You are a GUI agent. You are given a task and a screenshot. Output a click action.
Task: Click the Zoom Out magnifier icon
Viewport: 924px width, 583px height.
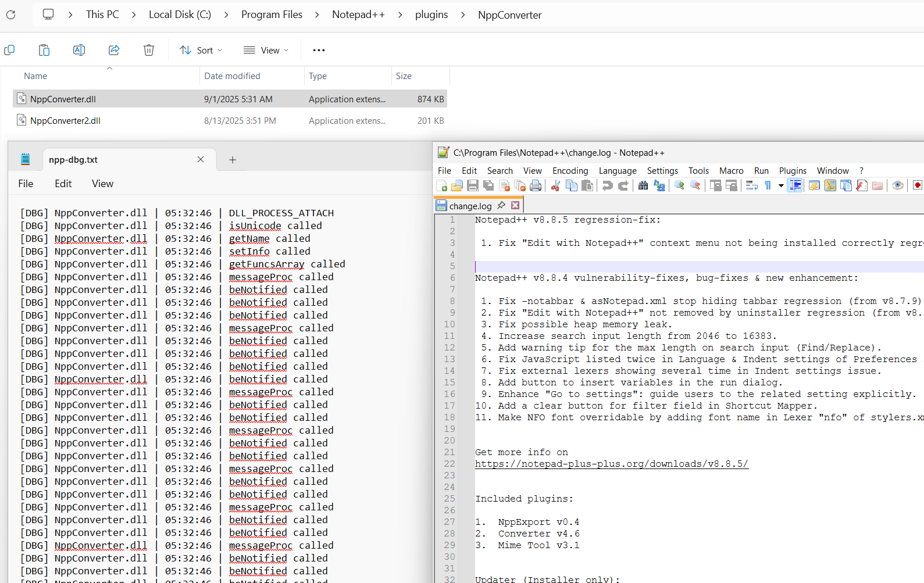695,185
